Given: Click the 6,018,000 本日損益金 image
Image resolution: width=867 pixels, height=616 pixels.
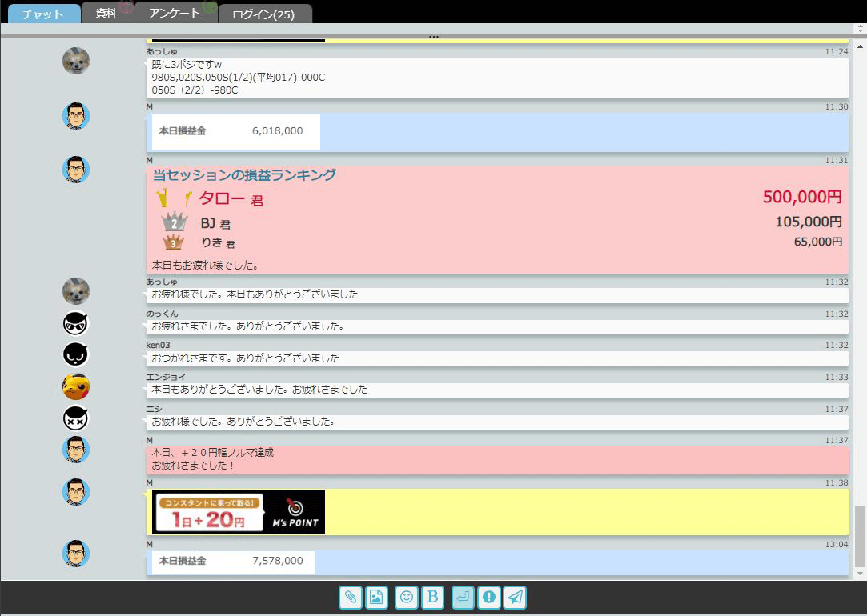Looking at the screenshot, I should coord(236,131).
